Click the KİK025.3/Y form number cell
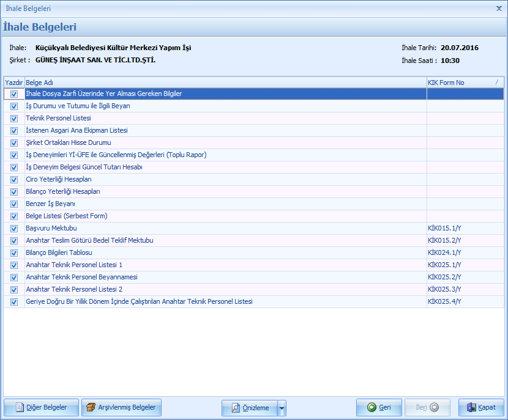 (445, 290)
